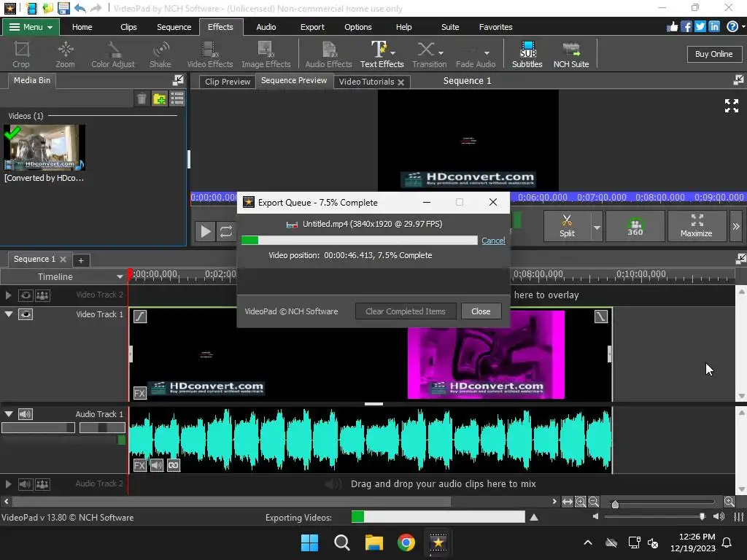Toggle Audio Track 2 group icon
Viewport: 747px width, 560px height.
point(42,484)
